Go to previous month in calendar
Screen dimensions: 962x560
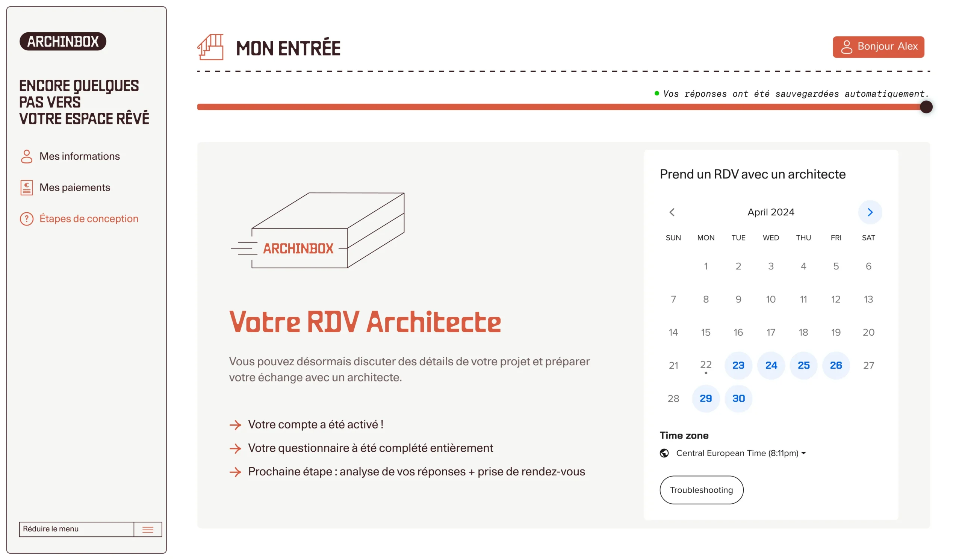(x=672, y=212)
